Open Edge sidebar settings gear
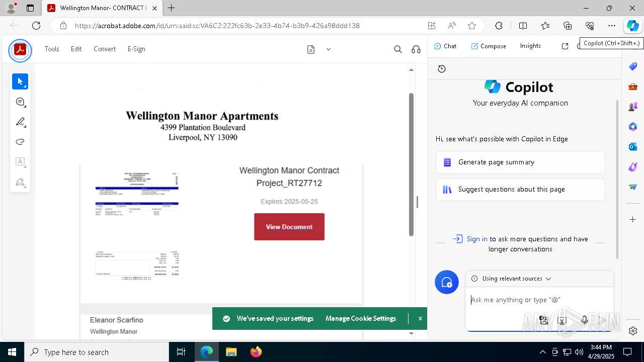Image resolution: width=644 pixels, height=362 pixels. [x=633, y=331]
